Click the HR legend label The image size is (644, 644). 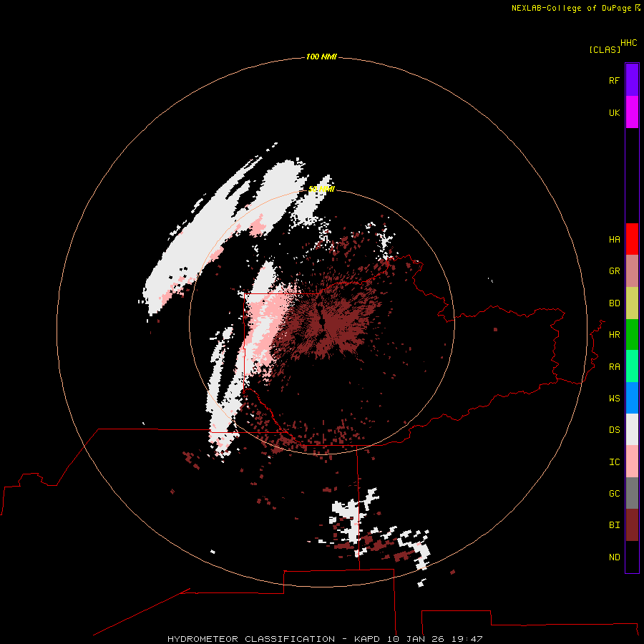tap(614, 335)
